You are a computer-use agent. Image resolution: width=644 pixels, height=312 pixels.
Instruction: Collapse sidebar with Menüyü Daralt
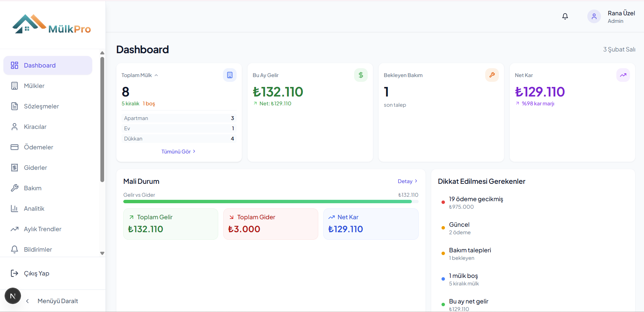click(x=57, y=301)
